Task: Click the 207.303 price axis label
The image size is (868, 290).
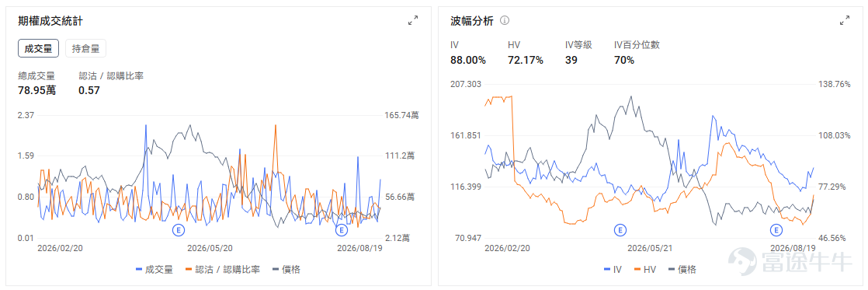Action: click(466, 84)
